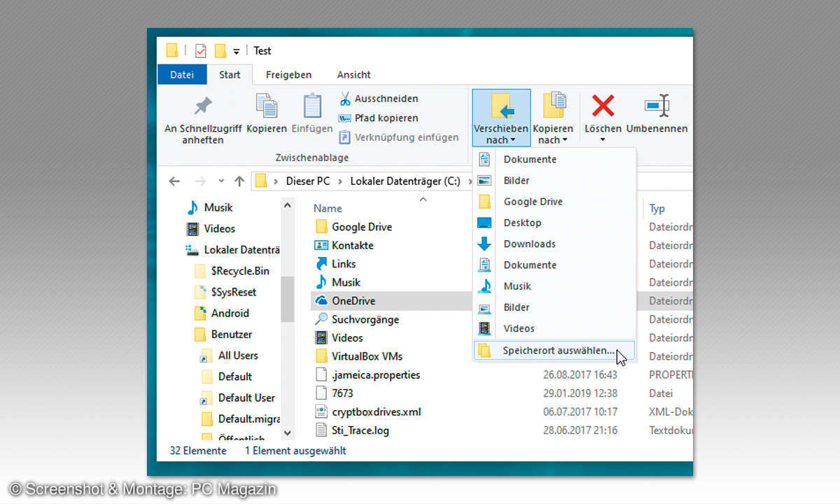Image resolution: width=840 pixels, height=504 pixels.
Task: Sort by the Typ column header
Action: tap(657, 209)
